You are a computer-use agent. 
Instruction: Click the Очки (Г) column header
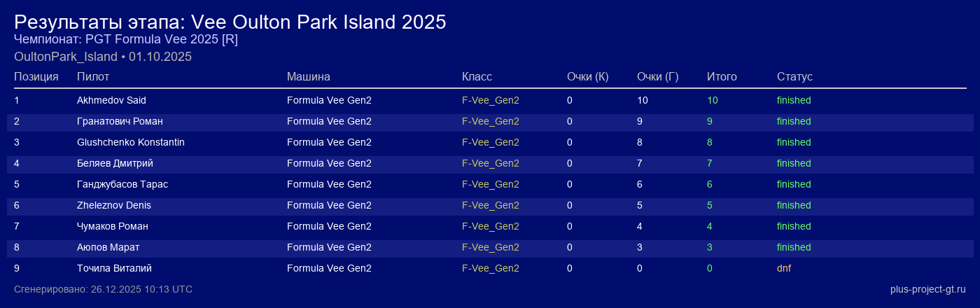(657, 76)
